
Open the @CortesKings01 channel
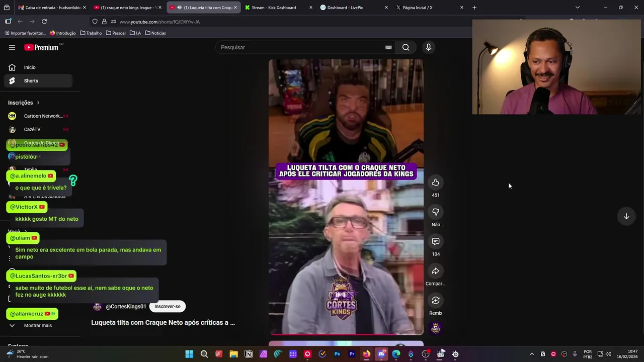tap(126, 307)
